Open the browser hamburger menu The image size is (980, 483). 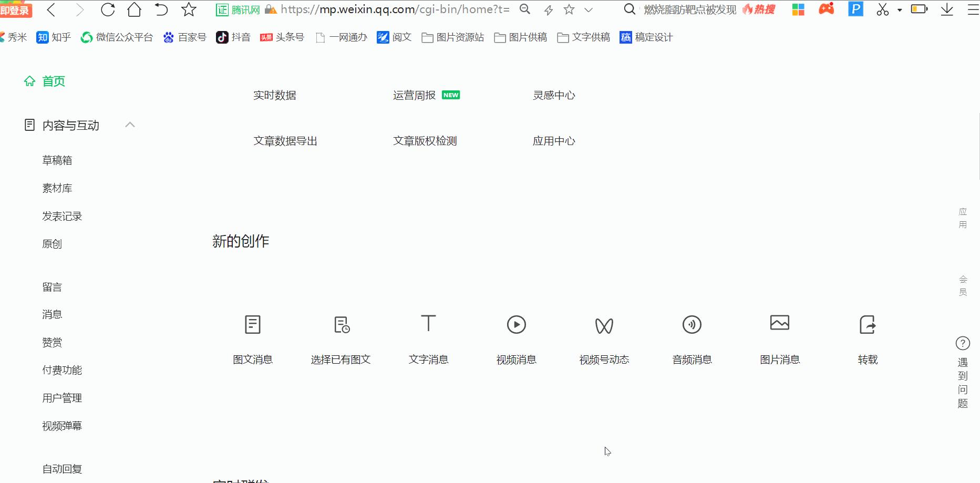pos(973,9)
